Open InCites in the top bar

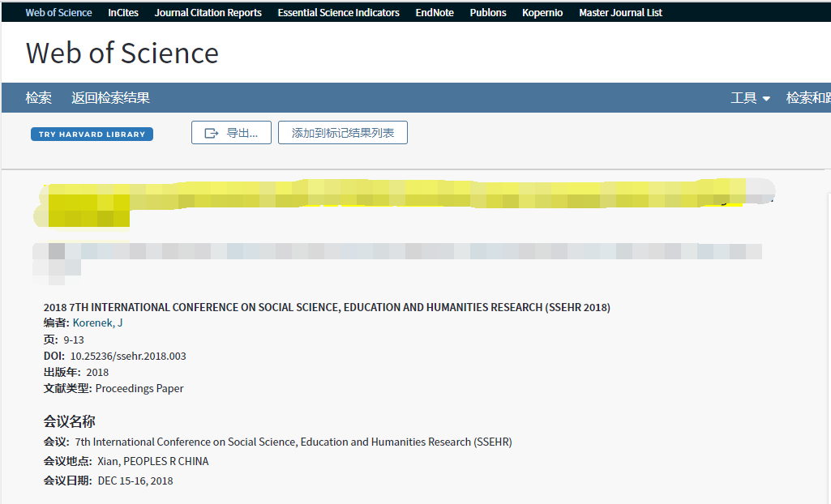(x=123, y=13)
